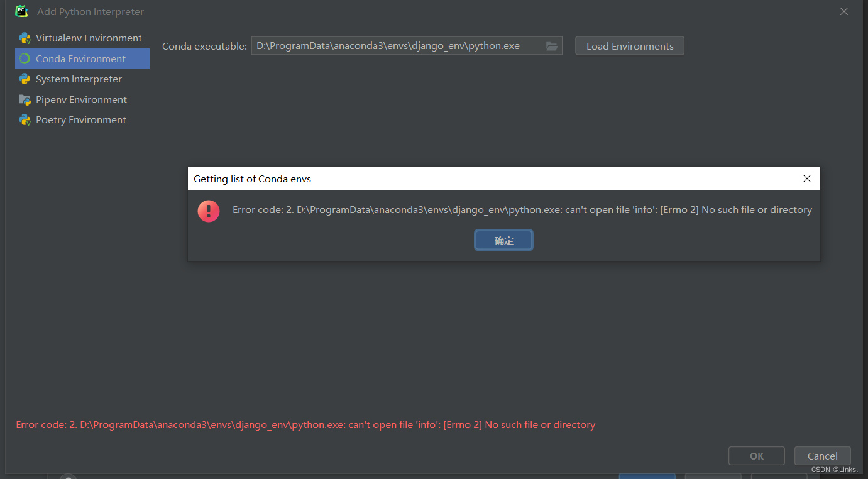The height and width of the screenshot is (479, 868).
Task: Click the red error exclamation icon
Action: coord(208,211)
